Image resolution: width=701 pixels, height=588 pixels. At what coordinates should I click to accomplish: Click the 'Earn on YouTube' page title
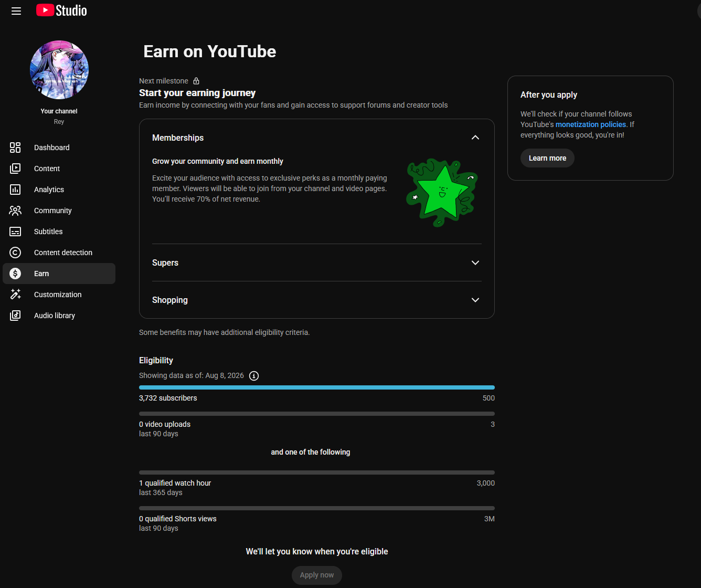(x=210, y=51)
